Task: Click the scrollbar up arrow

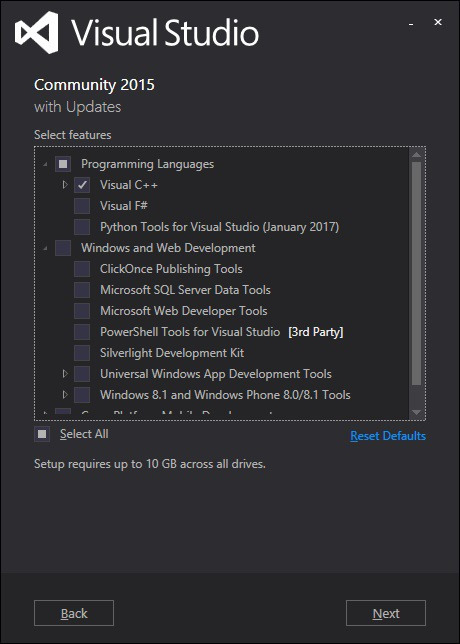Action: click(416, 154)
